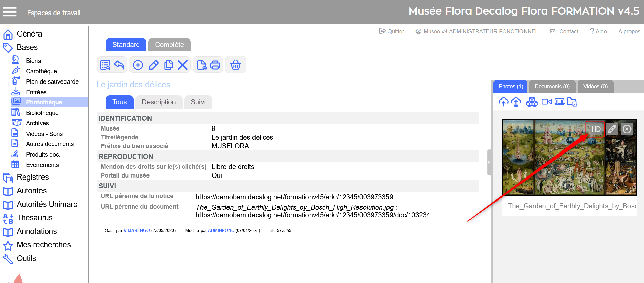This screenshot has width=644, height=283.
Task: Open the search results list icon
Action: [x=105, y=65]
